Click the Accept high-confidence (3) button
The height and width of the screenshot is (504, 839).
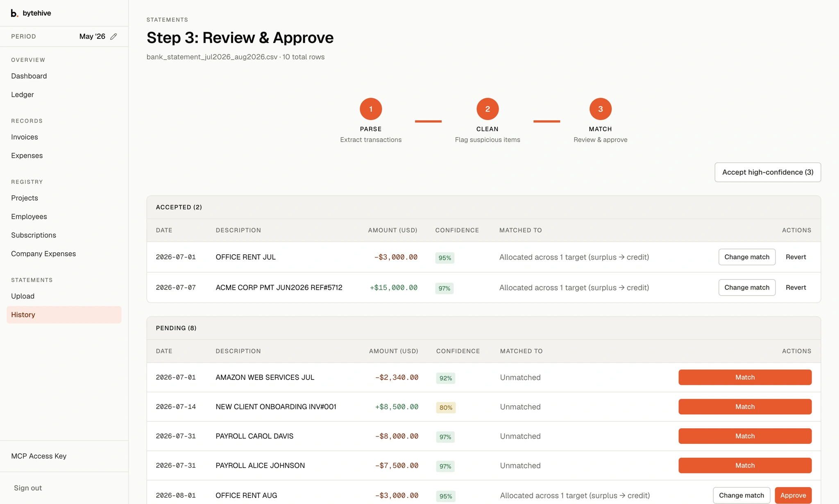coord(768,172)
